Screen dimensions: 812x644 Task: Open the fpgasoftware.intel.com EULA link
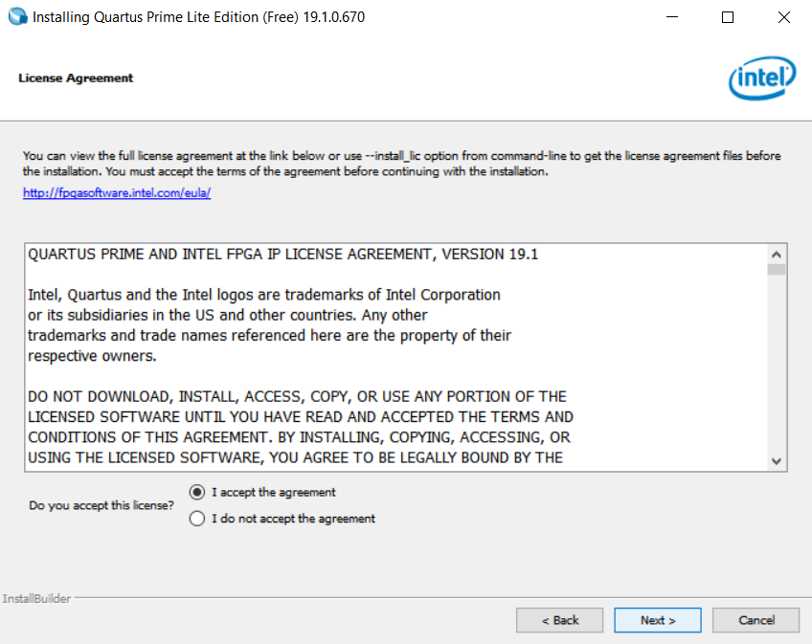pyautogui.click(x=117, y=192)
